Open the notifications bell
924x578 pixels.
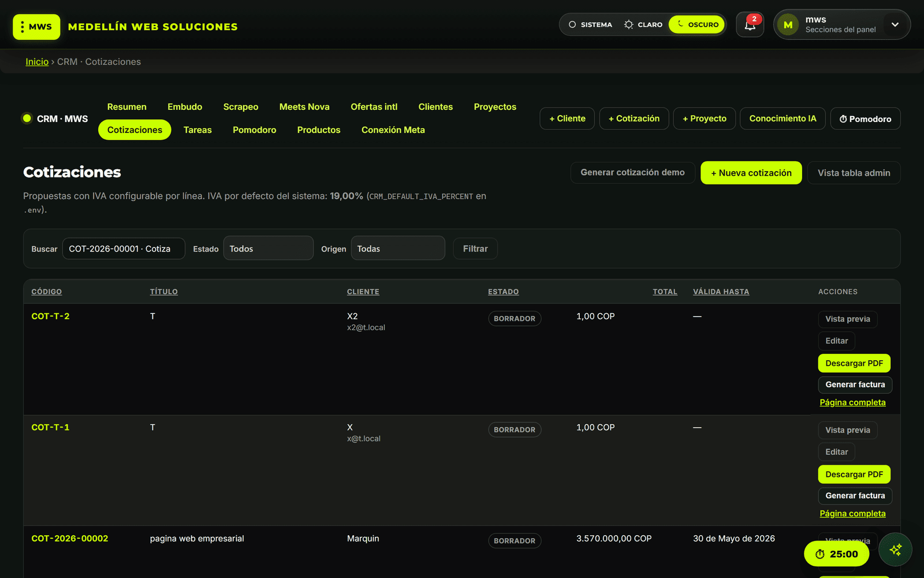750,25
